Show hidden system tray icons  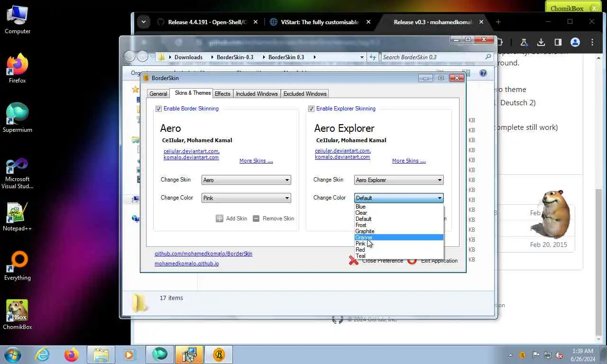pyautogui.click(x=510, y=355)
